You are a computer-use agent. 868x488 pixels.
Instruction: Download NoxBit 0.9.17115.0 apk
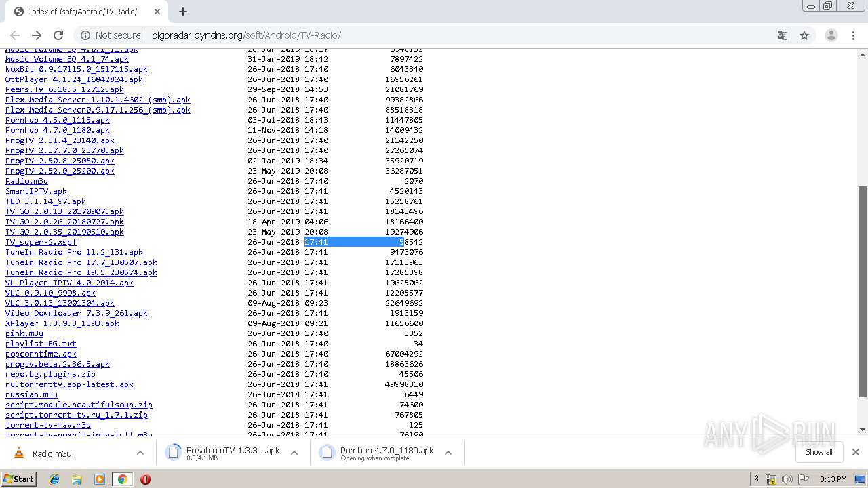click(x=77, y=69)
